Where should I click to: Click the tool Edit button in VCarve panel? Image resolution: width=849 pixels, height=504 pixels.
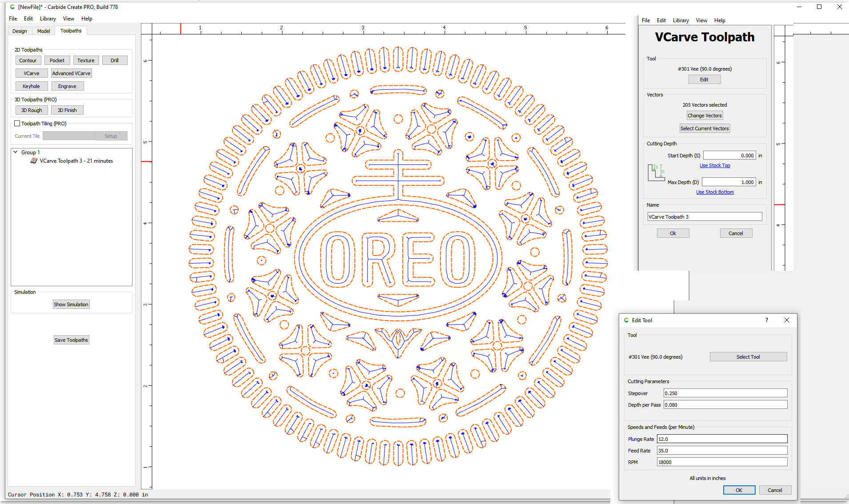click(x=705, y=80)
